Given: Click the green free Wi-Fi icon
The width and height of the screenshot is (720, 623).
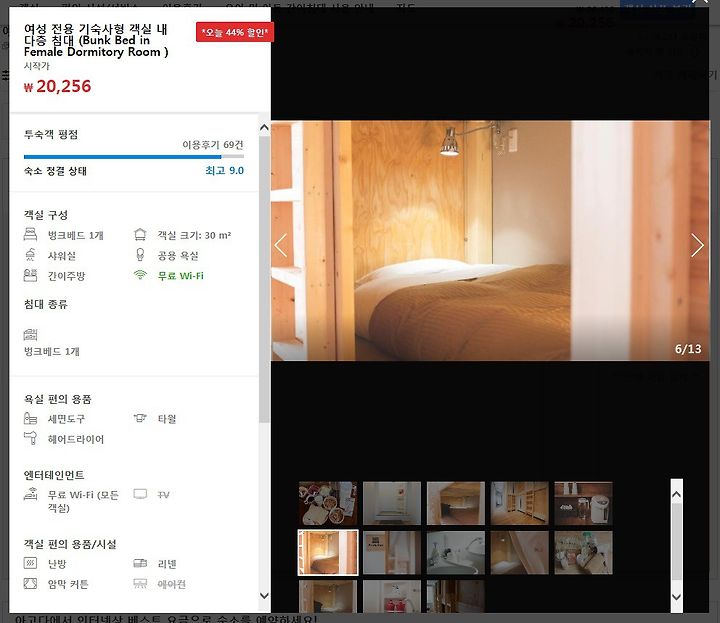Looking at the screenshot, I should pyautogui.click(x=140, y=275).
